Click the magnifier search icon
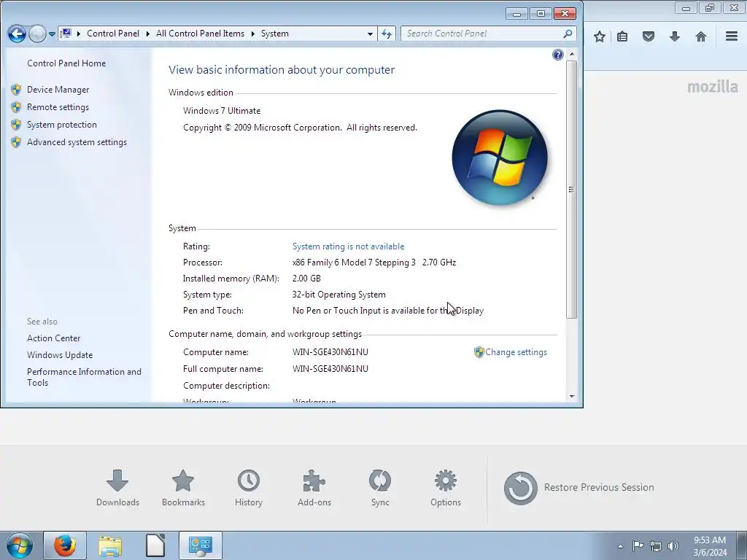The image size is (747, 560). point(568,34)
